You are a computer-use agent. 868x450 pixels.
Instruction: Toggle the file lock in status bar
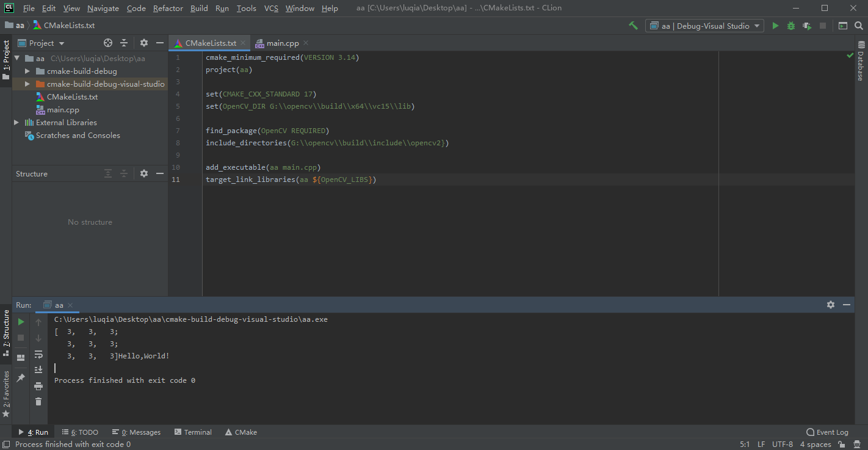point(841,445)
